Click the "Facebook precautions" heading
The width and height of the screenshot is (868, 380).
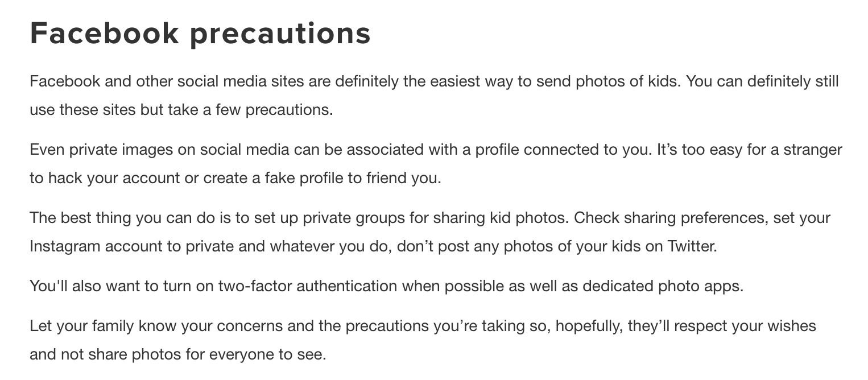[200, 34]
